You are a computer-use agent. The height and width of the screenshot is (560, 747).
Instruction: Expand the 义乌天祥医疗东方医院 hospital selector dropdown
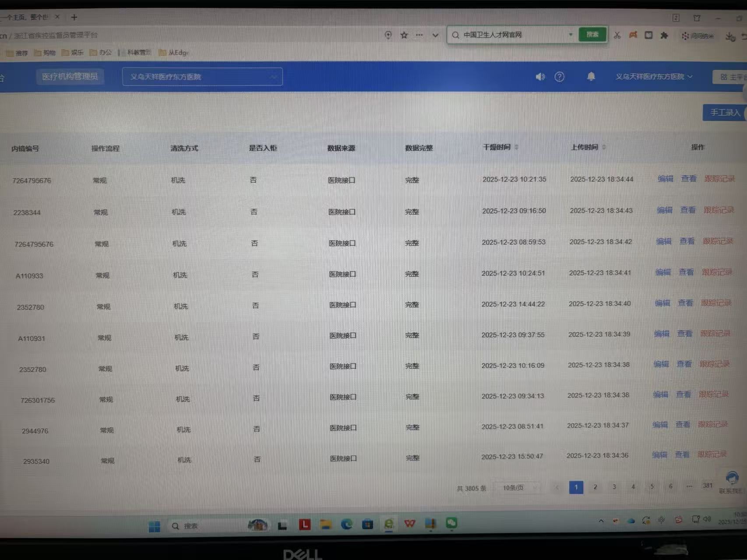click(202, 77)
